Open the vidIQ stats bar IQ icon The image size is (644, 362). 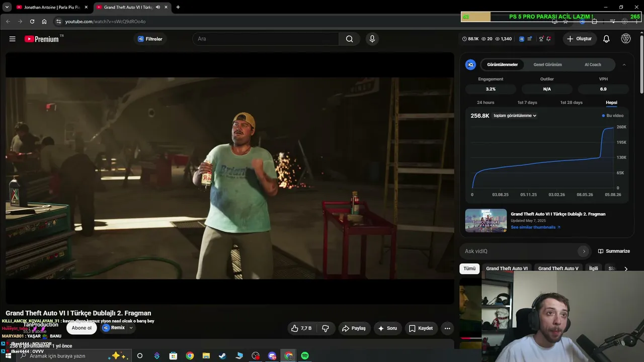point(522,39)
